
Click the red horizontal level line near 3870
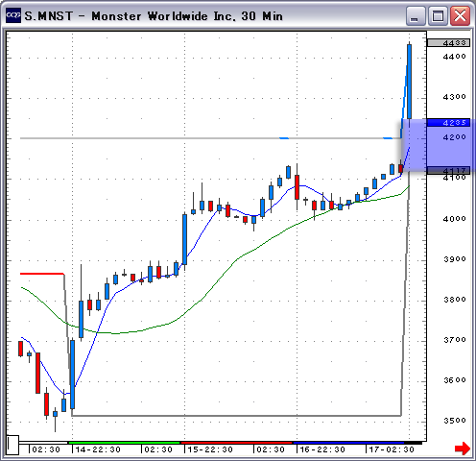pos(42,274)
